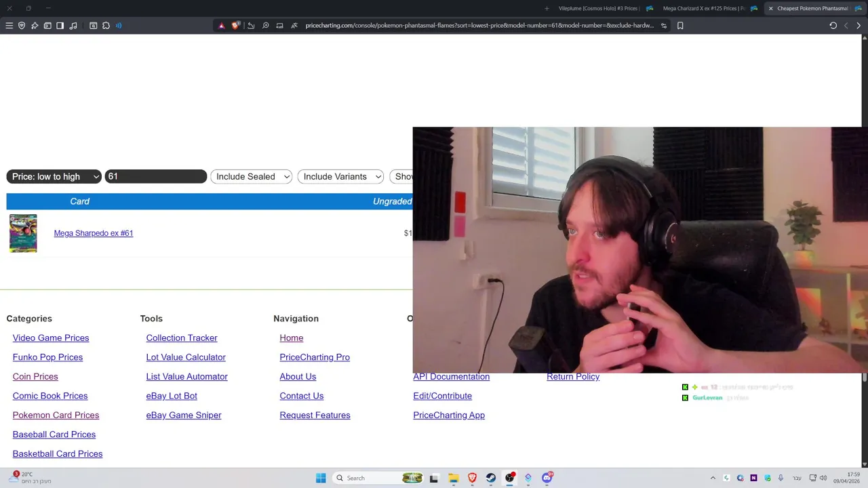Viewport: 868px width, 488px height.
Task: Open the List Value Automator
Action: point(186,376)
